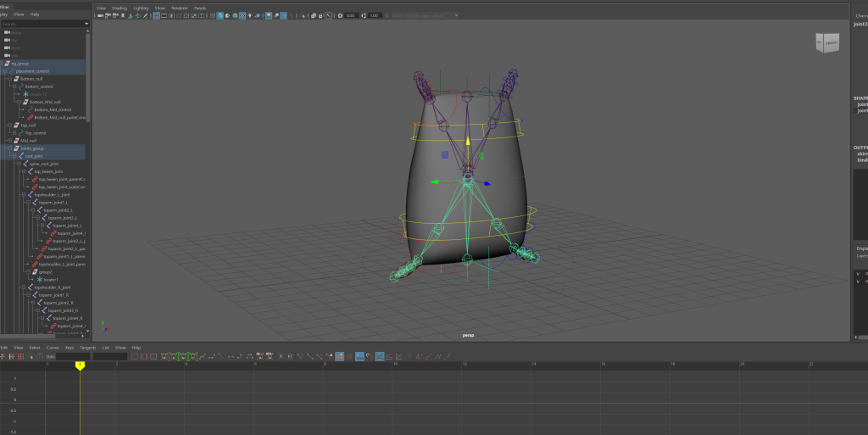868x435 pixels.
Task: Click the rig_group transform icon in Outliner
Action: (x=8, y=64)
